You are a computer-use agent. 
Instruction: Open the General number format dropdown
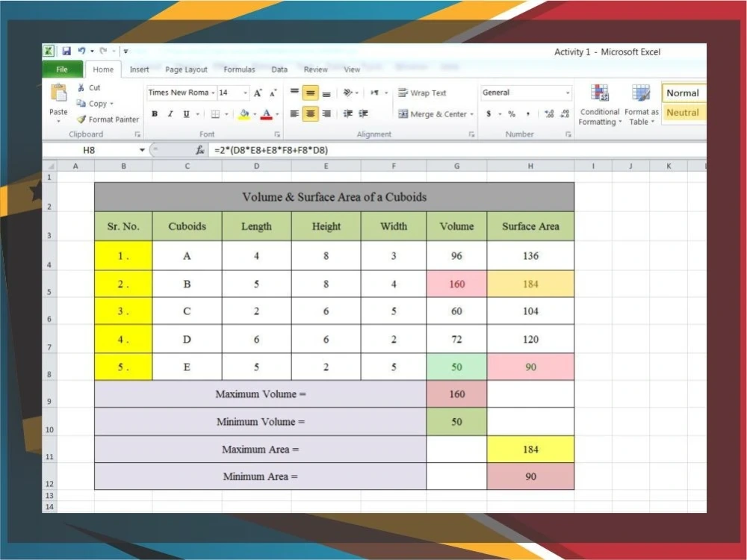point(568,93)
